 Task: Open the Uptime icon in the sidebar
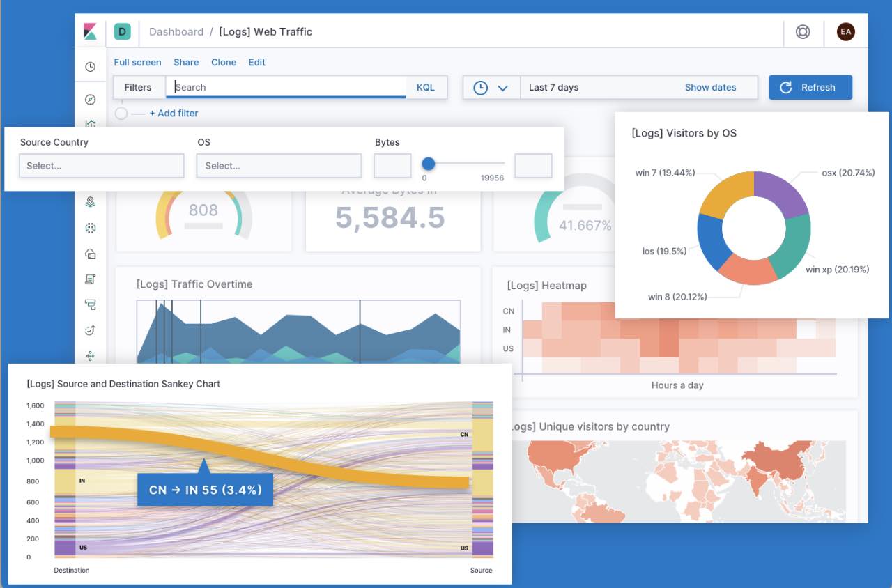90,330
